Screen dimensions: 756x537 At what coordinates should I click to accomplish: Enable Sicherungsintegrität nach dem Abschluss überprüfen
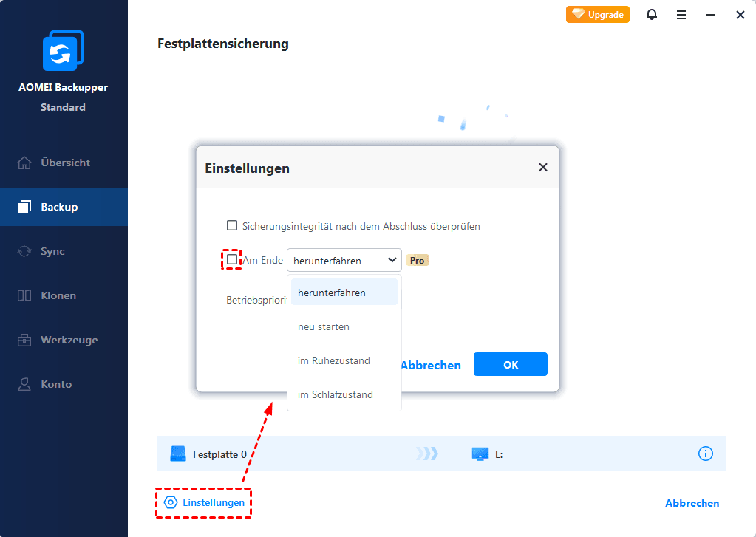point(232,225)
